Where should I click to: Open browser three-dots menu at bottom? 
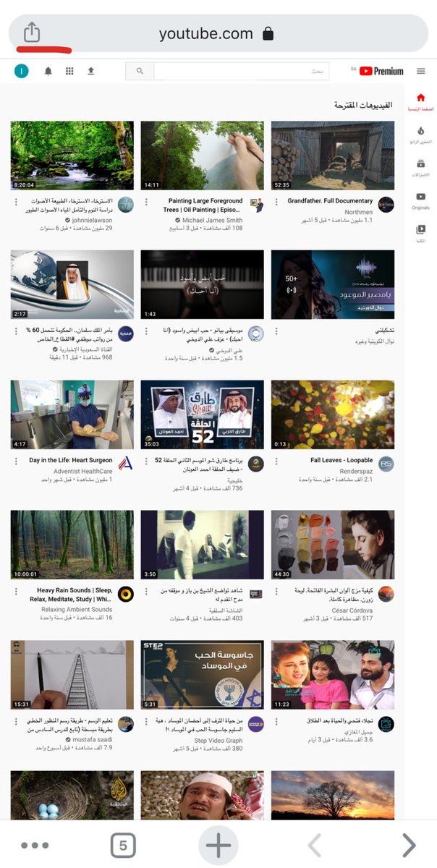(35, 845)
